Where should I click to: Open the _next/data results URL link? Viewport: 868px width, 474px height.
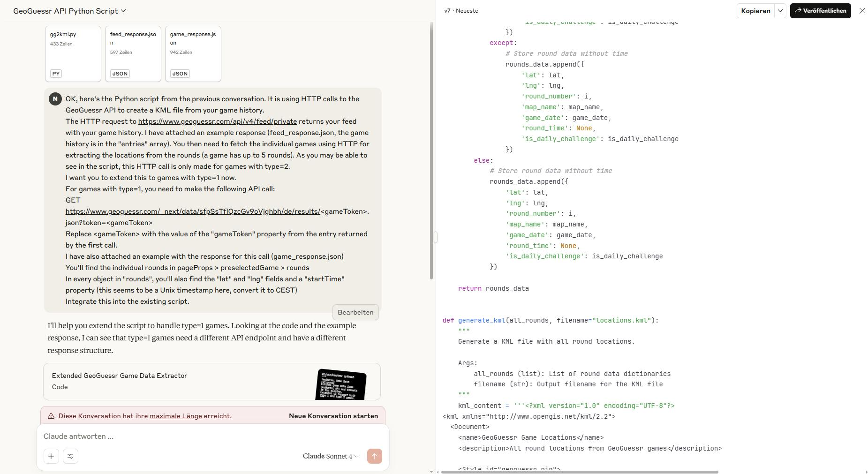tap(193, 211)
